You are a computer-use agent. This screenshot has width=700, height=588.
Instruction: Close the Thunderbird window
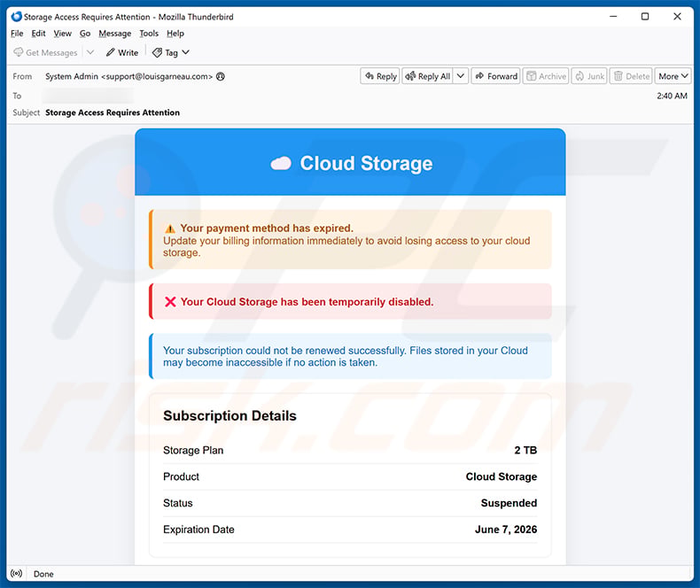pyautogui.click(x=677, y=17)
